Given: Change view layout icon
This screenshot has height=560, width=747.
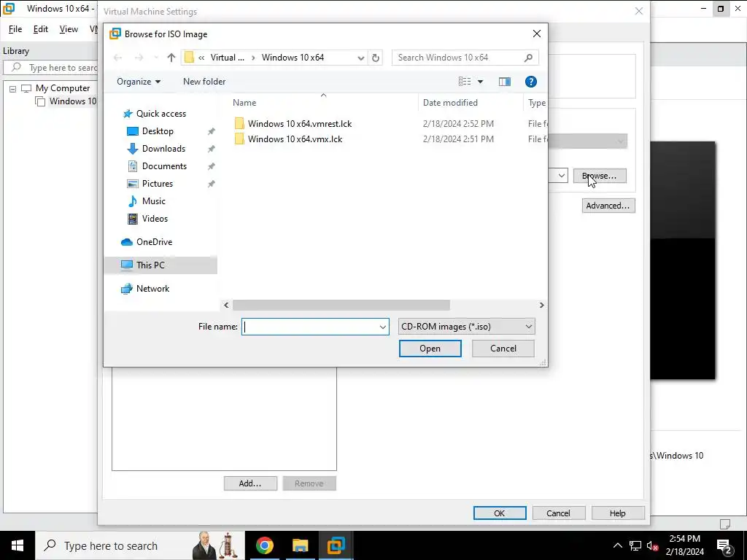Looking at the screenshot, I should [x=465, y=82].
